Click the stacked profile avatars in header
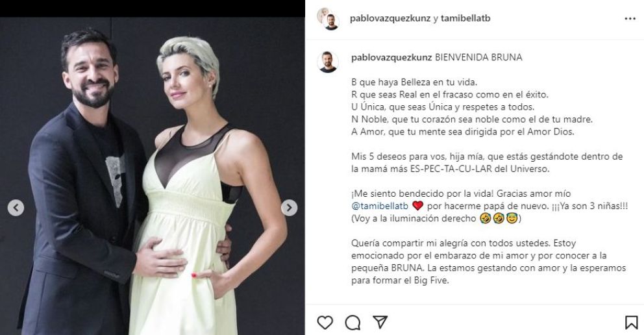The width and height of the screenshot is (644, 335). click(x=328, y=19)
